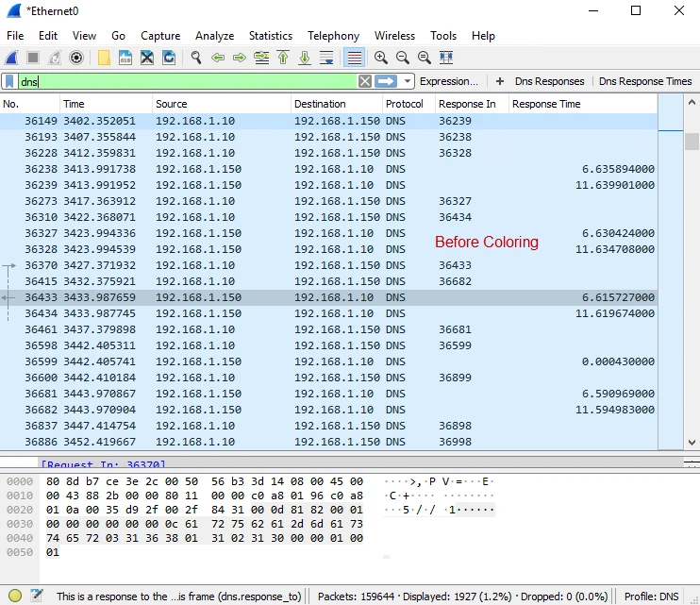Zoom in on packet list text

(x=381, y=58)
